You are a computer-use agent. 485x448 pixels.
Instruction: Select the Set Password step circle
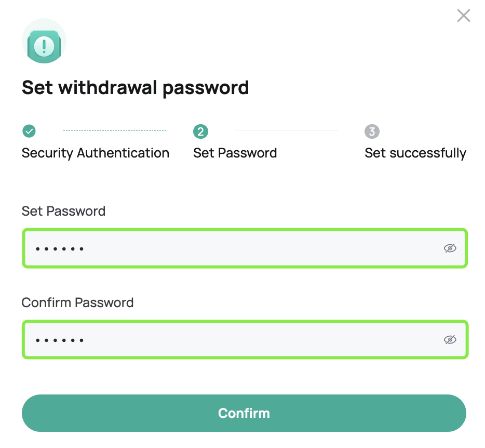200,131
